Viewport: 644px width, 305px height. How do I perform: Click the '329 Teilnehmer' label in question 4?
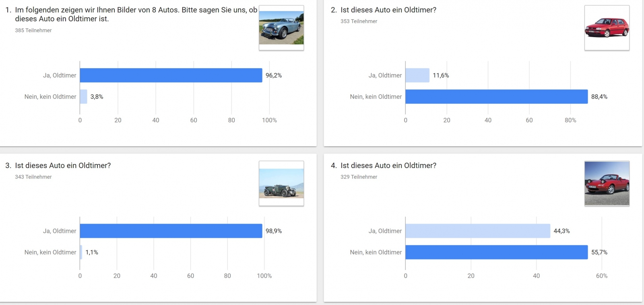click(x=359, y=177)
